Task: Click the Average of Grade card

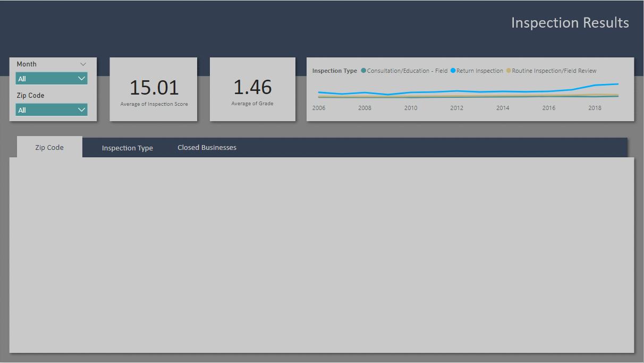Action: (x=252, y=89)
